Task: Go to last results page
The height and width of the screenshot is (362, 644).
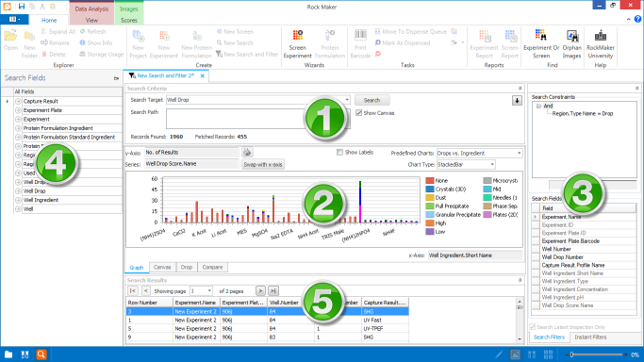Action: [x=273, y=291]
